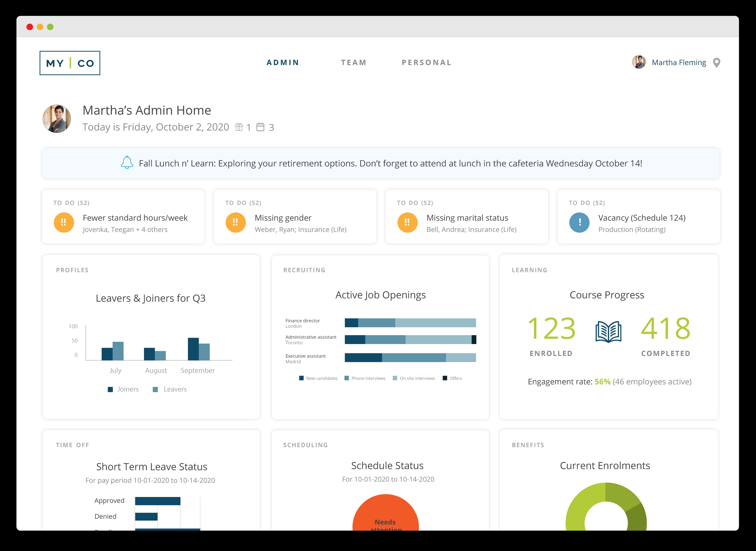This screenshot has width=756, height=551.
Task: Click the blue exclamation icon for Vacancy
Action: tap(579, 222)
